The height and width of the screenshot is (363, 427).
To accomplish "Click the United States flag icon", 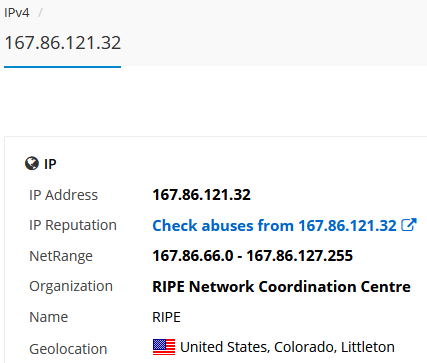I will click(164, 347).
